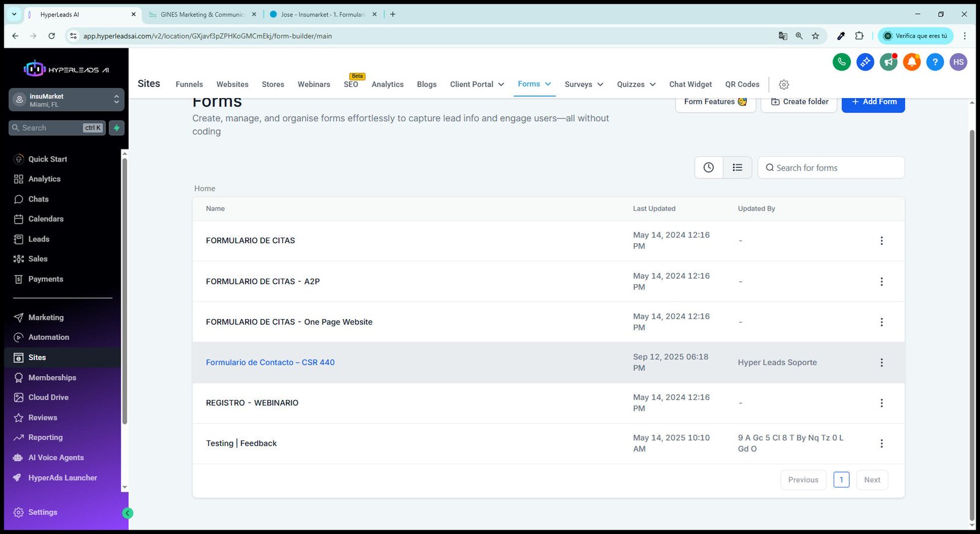Click the sidebar vertical scrollbar
Viewport: 980px width, 534px height.
[124, 291]
